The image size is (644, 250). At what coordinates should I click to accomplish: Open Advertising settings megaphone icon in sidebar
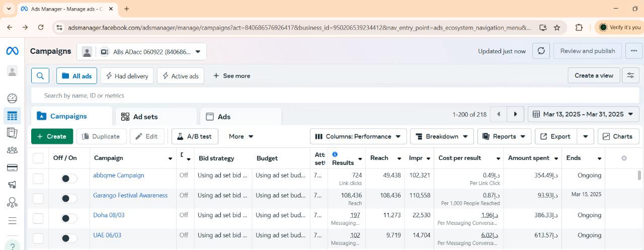pos(12,185)
